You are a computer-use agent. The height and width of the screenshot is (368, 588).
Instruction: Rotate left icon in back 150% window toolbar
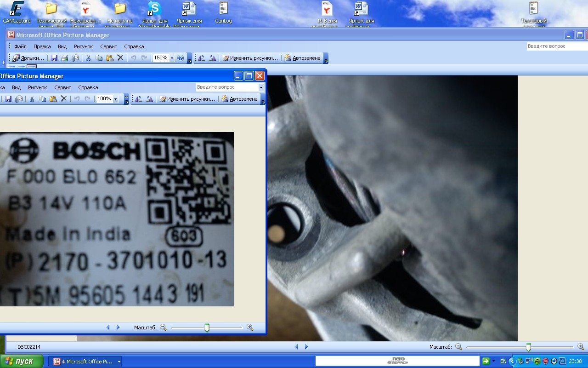pos(202,58)
